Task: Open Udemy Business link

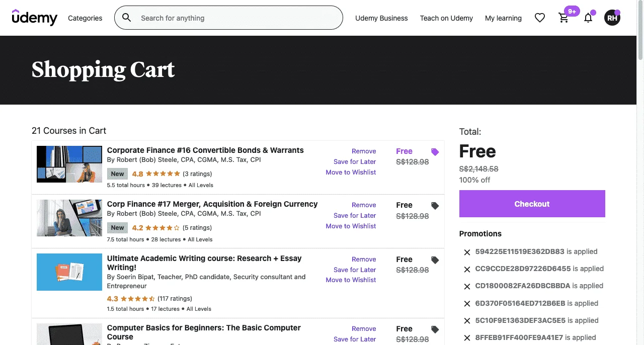Action: (381, 18)
